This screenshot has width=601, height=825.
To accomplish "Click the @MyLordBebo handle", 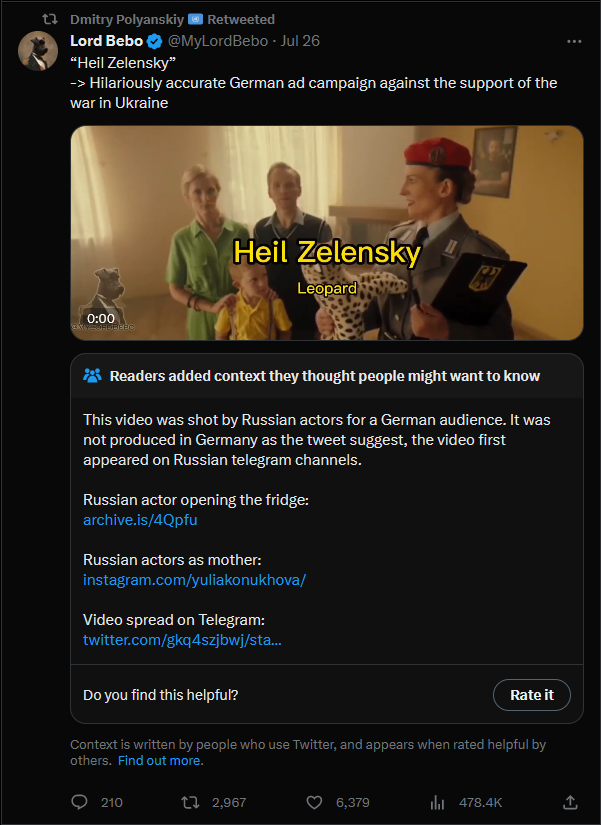I will click(218, 41).
